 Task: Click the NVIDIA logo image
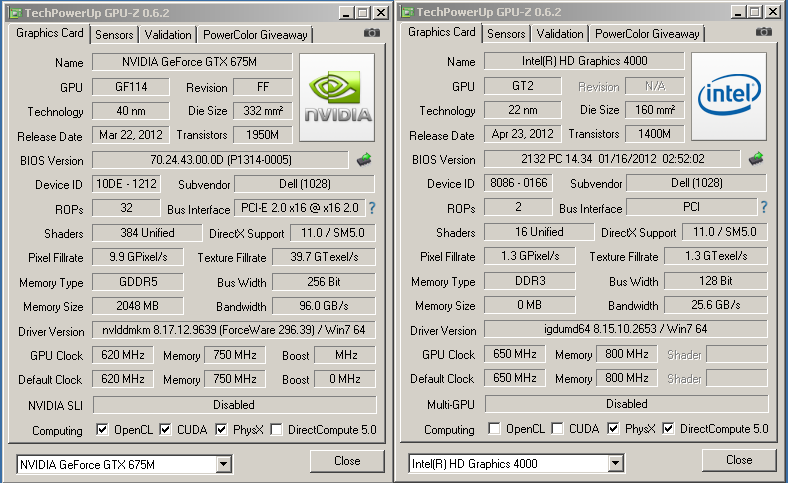pyautogui.click(x=336, y=98)
